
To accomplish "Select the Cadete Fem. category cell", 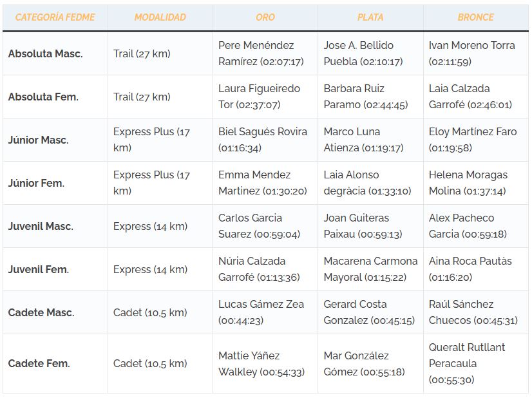I will (39, 363).
